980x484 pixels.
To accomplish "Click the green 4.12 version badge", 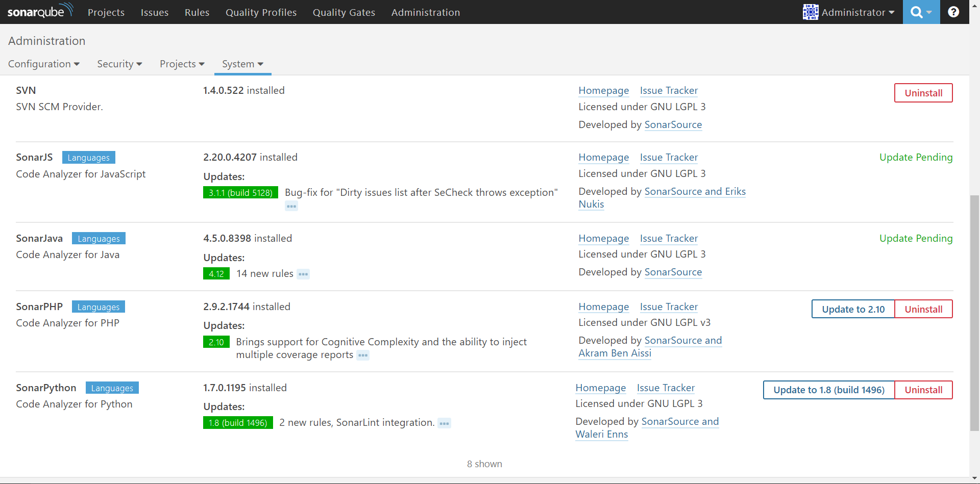I will [216, 273].
